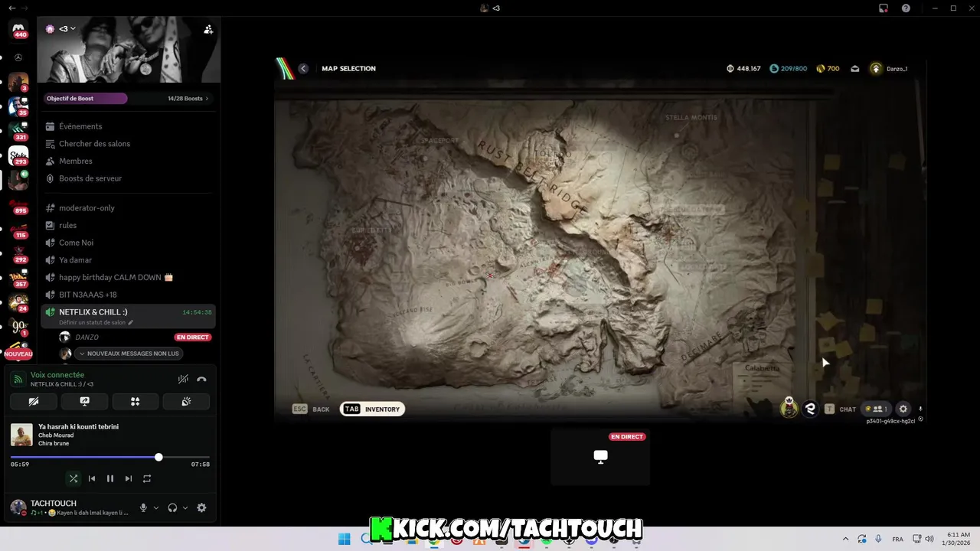
Task: Click the red NOUVEAU server badge
Action: coord(18,354)
